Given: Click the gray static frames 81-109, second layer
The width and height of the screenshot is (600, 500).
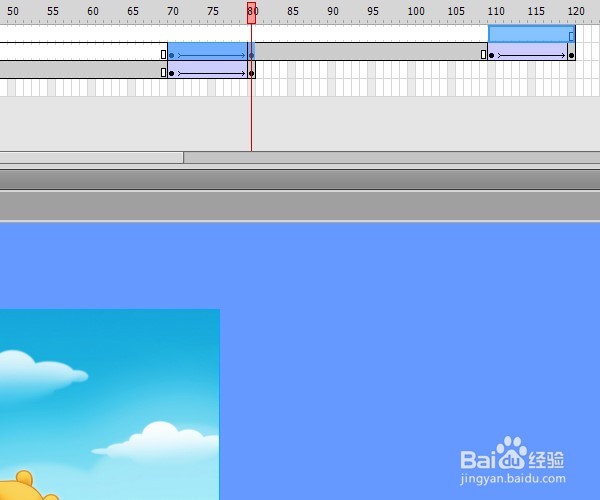Looking at the screenshot, I should click(371, 51).
